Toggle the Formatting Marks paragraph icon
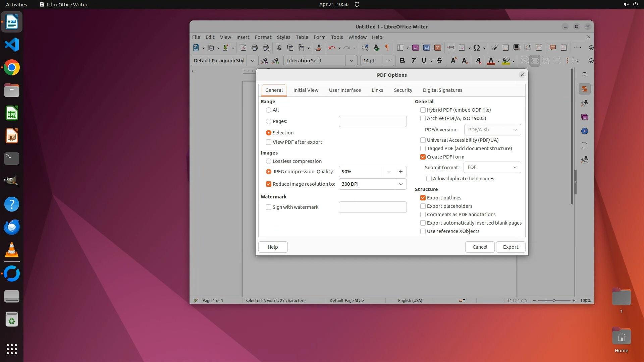This screenshot has width=644, height=362. tap(387, 48)
